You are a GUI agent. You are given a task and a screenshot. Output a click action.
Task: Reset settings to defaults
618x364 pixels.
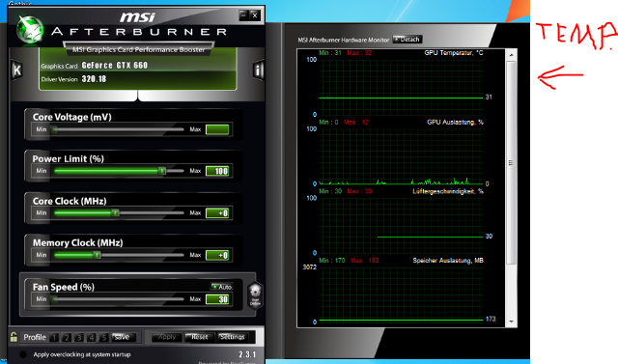click(199, 337)
